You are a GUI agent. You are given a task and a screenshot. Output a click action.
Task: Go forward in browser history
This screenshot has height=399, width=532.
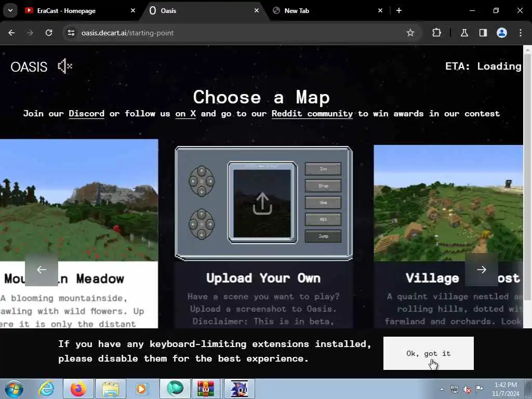point(30,33)
